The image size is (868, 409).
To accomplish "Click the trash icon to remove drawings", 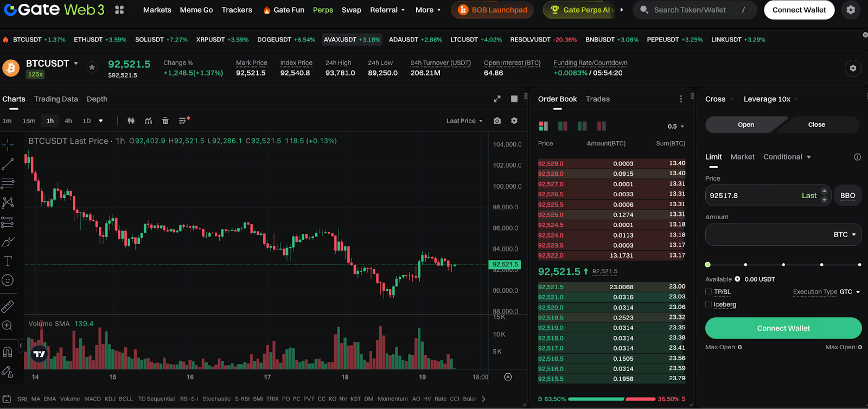I will click(x=165, y=121).
